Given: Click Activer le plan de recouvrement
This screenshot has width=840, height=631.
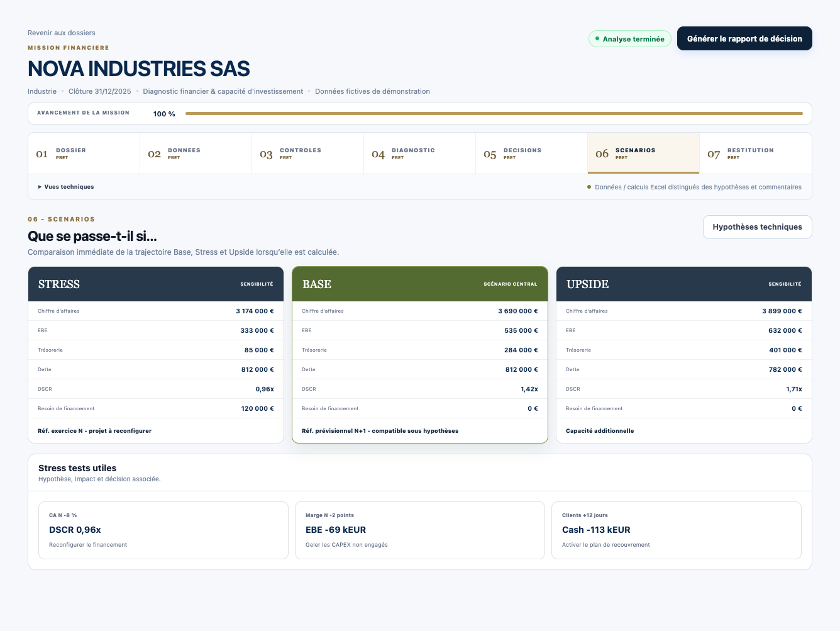Looking at the screenshot, I should coord(606,545).
